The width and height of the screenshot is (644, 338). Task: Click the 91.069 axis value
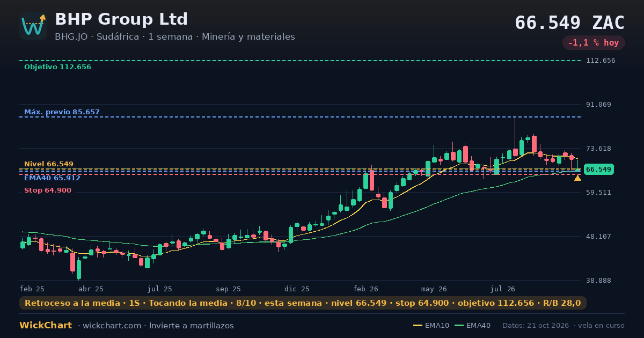coord(598,105)
